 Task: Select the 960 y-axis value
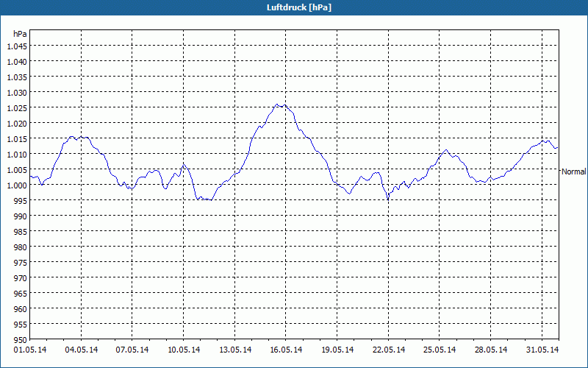point(21,308)
